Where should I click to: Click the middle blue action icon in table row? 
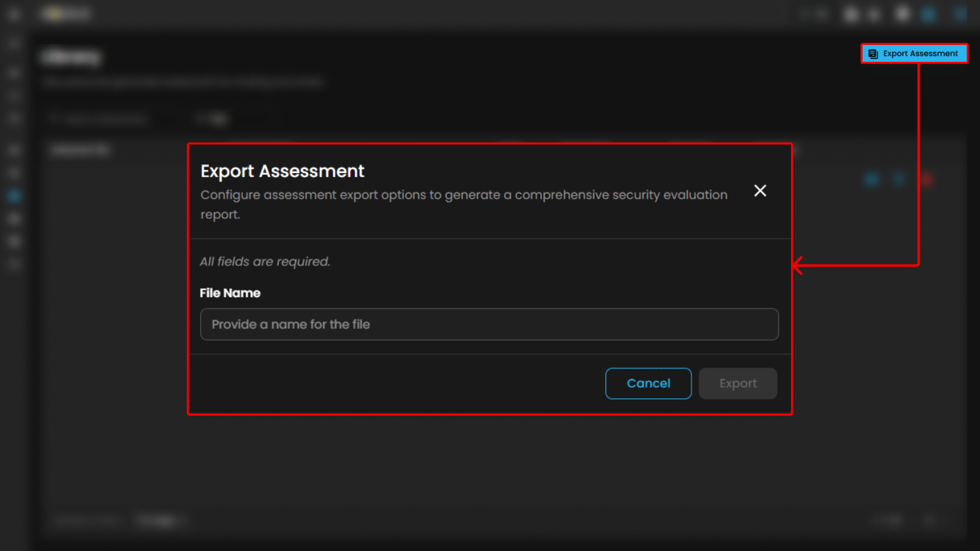[x=899, y=180]
